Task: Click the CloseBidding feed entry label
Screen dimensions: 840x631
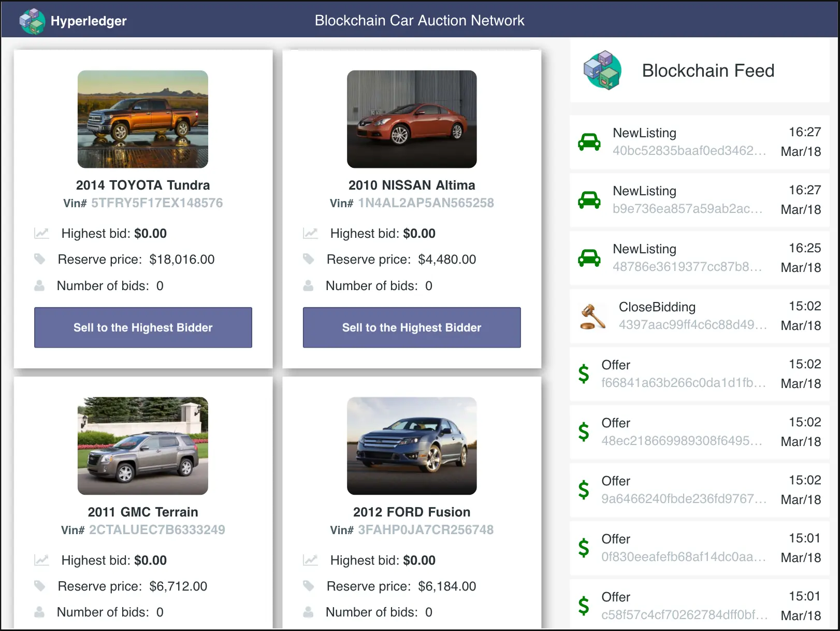Action: coord(657,307)
